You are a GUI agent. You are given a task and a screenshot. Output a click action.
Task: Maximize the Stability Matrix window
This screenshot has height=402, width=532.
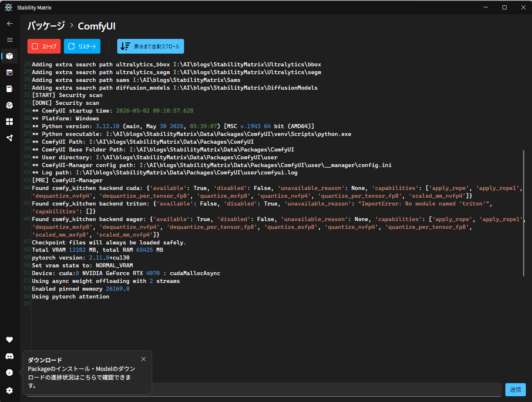pyautogui.click(x=505, y=7)
